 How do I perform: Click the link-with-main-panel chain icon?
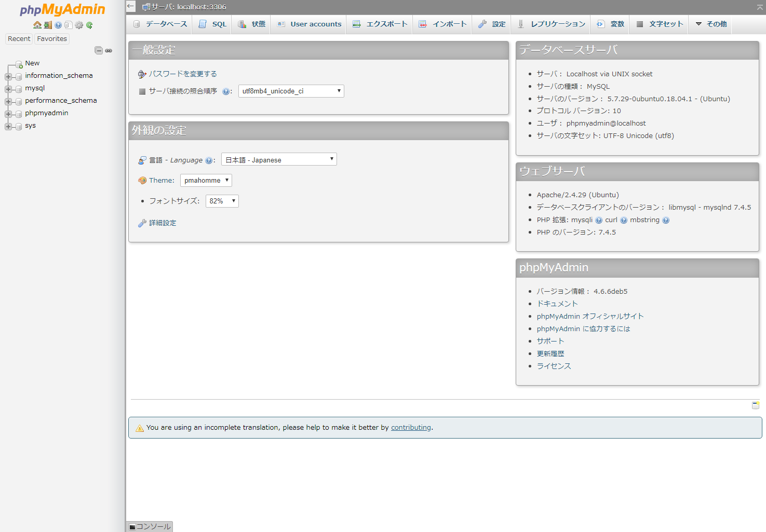pyautogui.click(x=109, y=50)
